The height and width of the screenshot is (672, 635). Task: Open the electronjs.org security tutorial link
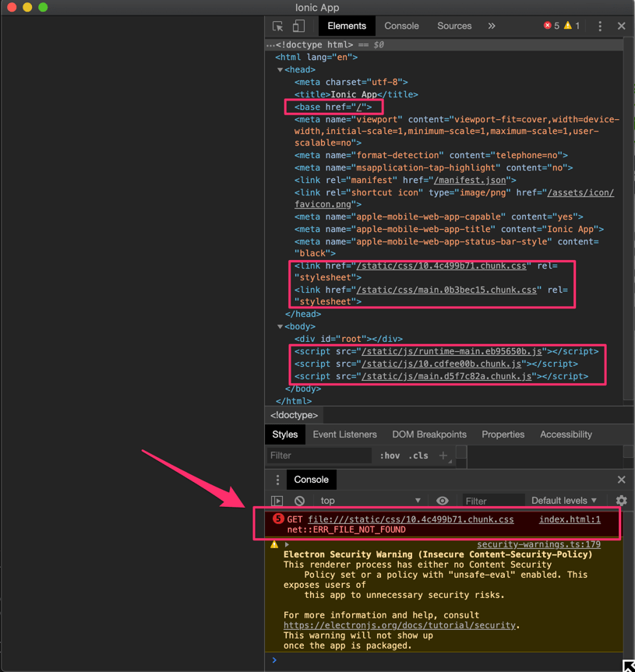pyautogui.click(x=399, y=625)
